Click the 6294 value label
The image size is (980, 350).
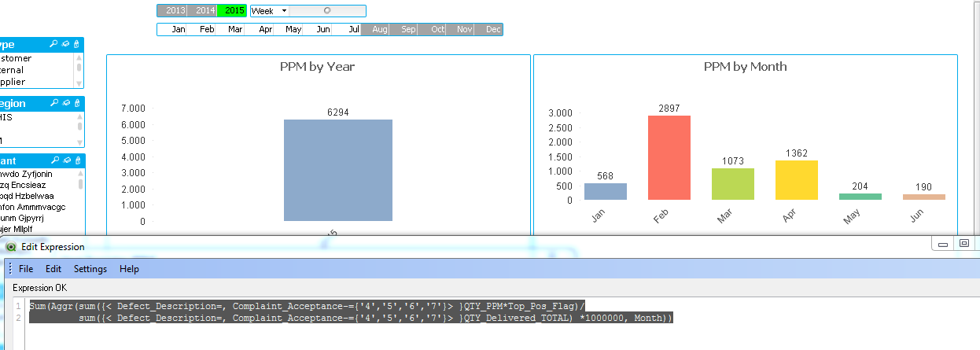338,112
